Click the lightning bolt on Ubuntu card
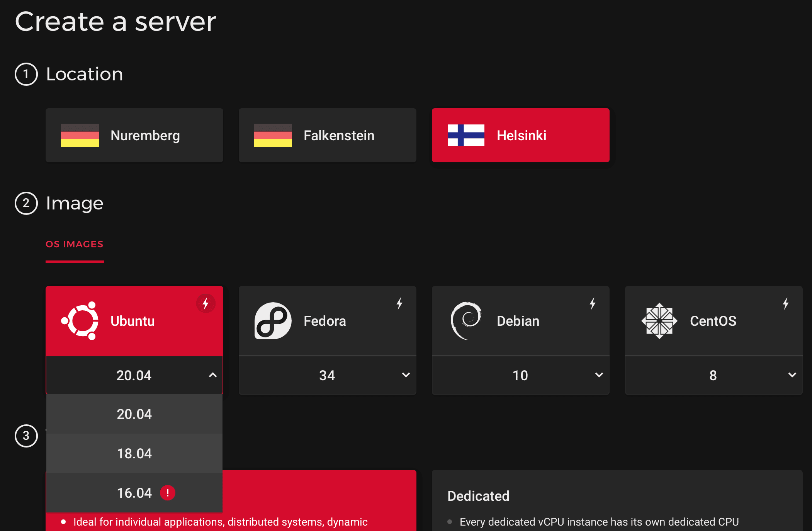 pos(206,303)
